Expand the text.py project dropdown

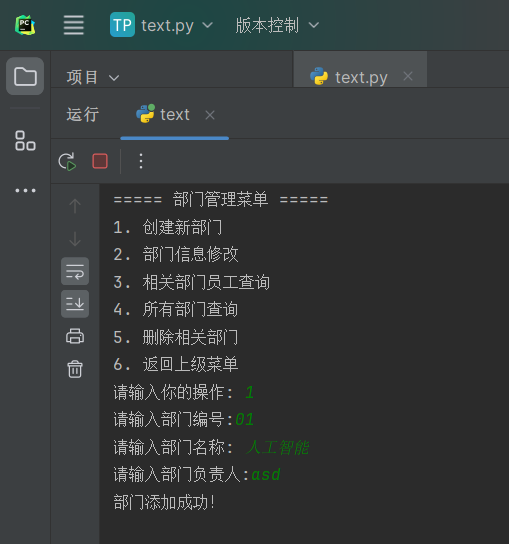point(161,25)
